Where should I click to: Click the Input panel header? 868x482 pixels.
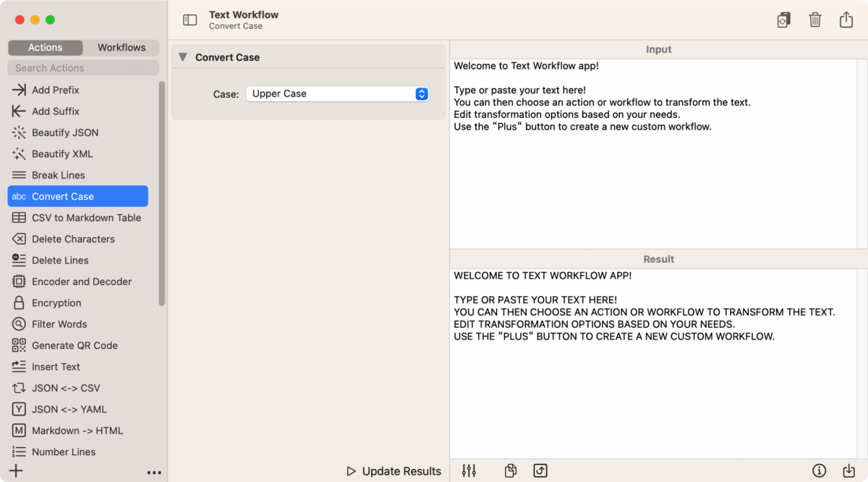coord(658,50)
